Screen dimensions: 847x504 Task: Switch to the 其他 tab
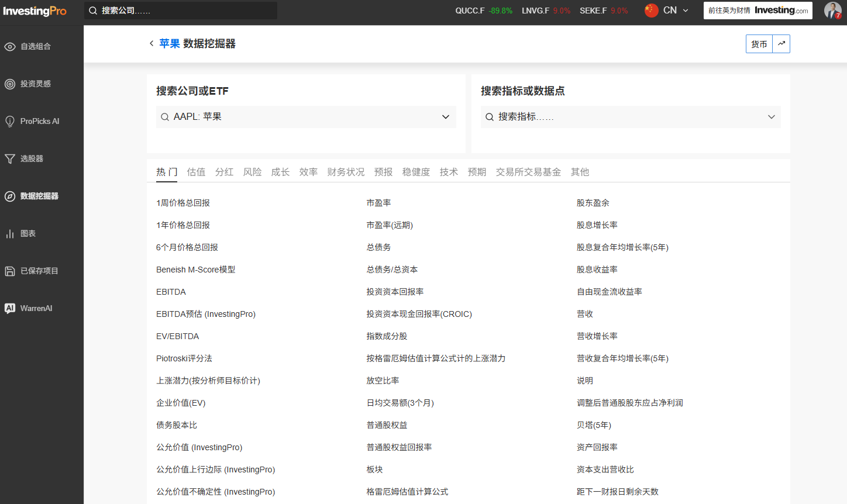click(x=580, y=172)
